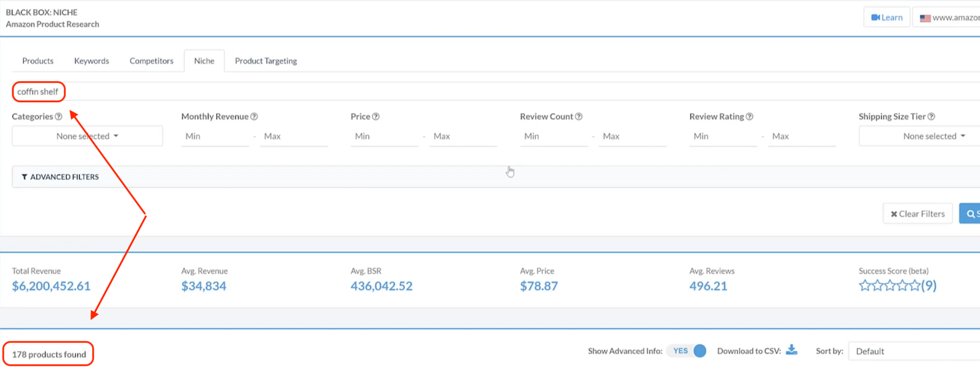The image size is (980, 367).
Task: Click the Review Count help icon
Action: (x=579, y=116)
